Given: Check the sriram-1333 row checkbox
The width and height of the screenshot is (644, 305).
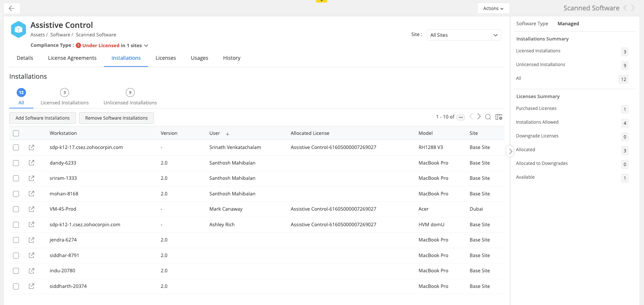Looking at the screenshot, I should [x=16, y=178].
